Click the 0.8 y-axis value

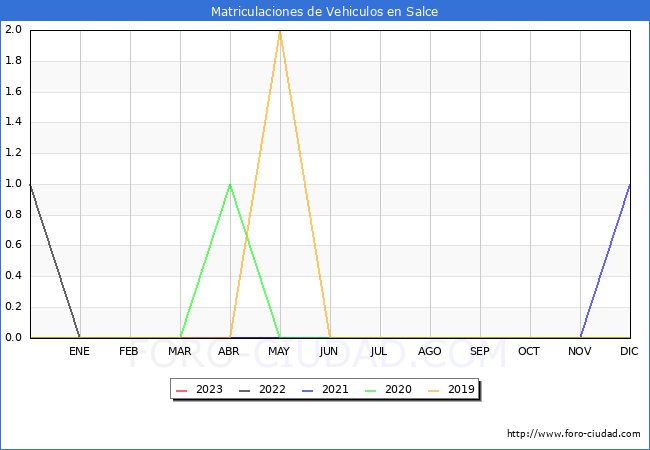(x=13, y=214)
